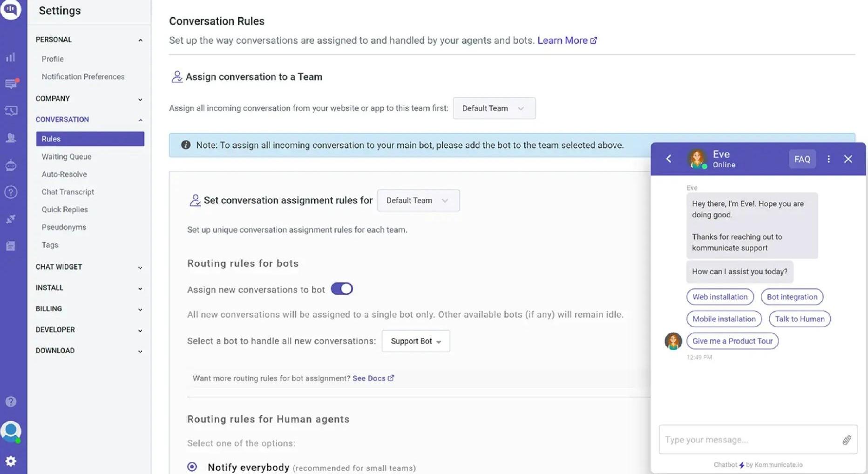Viewport: 868px width, 474px height.
Task: Open Chat Transcript settings
Action: [x=68, y=192]
